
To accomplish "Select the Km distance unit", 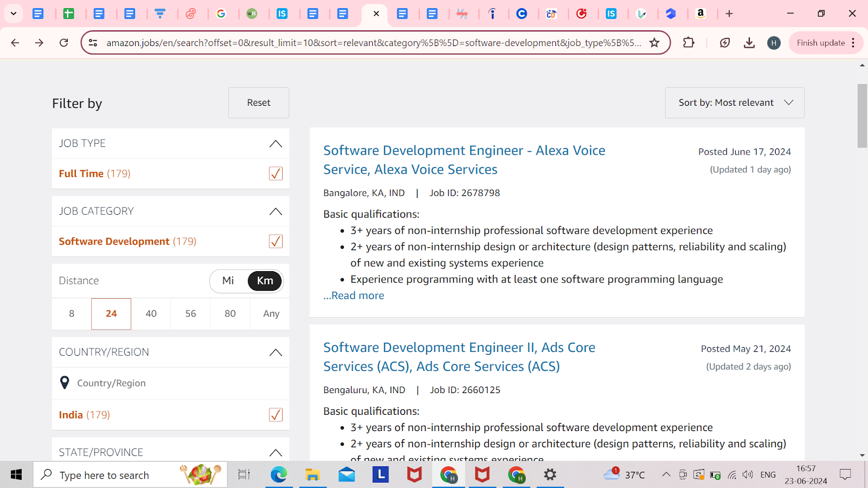I will click(x=265, y=281).
